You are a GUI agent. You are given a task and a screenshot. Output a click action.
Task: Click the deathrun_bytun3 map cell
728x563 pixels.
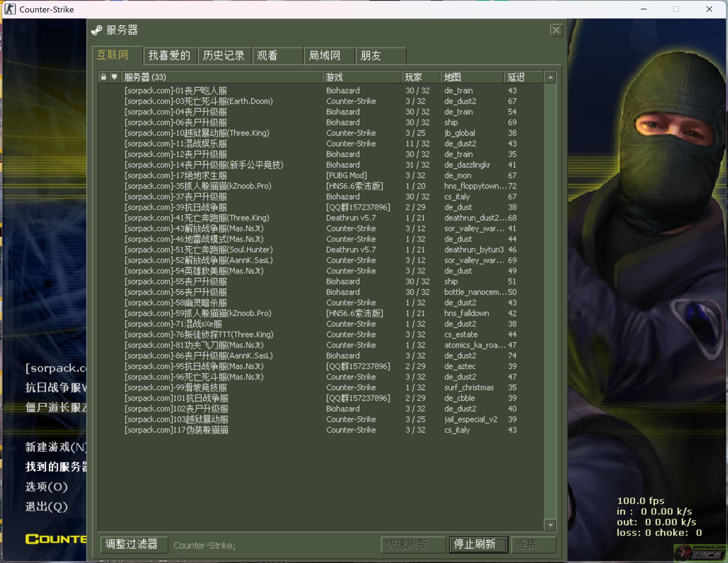[474, 250]
